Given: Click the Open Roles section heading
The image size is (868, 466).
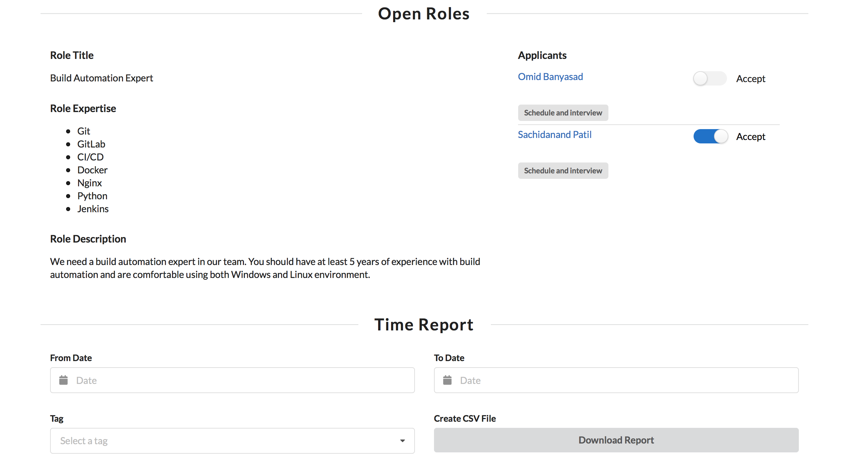Looking at the screenshot, I should pyautogui.click(x=424, y=14).
